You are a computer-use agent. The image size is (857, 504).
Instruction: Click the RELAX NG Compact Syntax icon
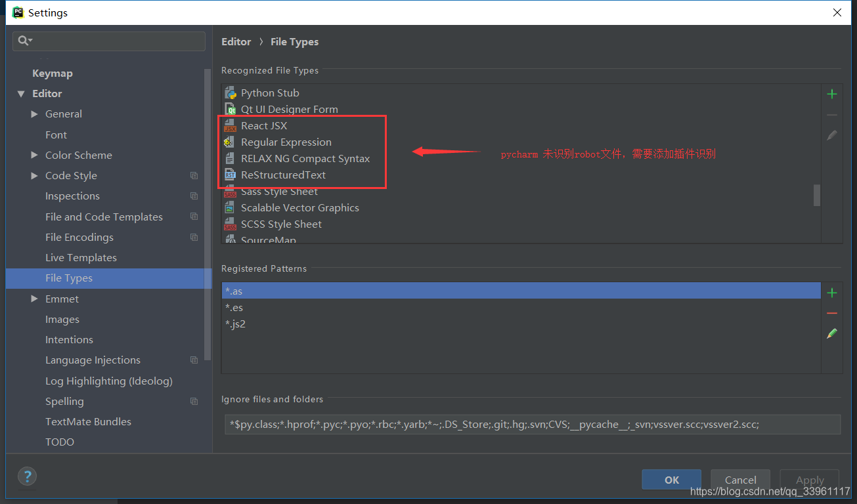coord(230,158)
